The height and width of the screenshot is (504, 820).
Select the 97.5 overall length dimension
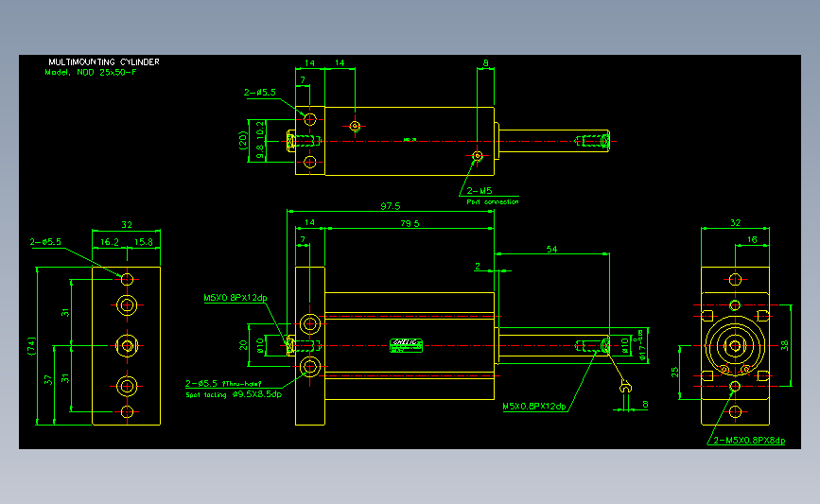coord(390,206)
